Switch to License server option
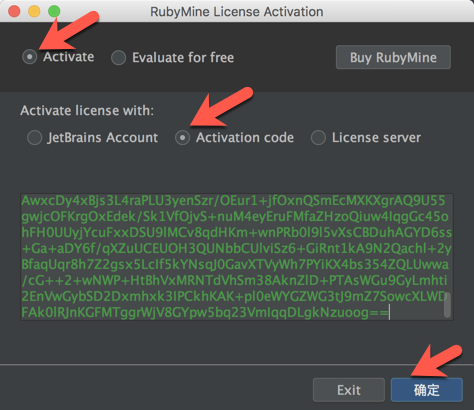 coord(318,138)
